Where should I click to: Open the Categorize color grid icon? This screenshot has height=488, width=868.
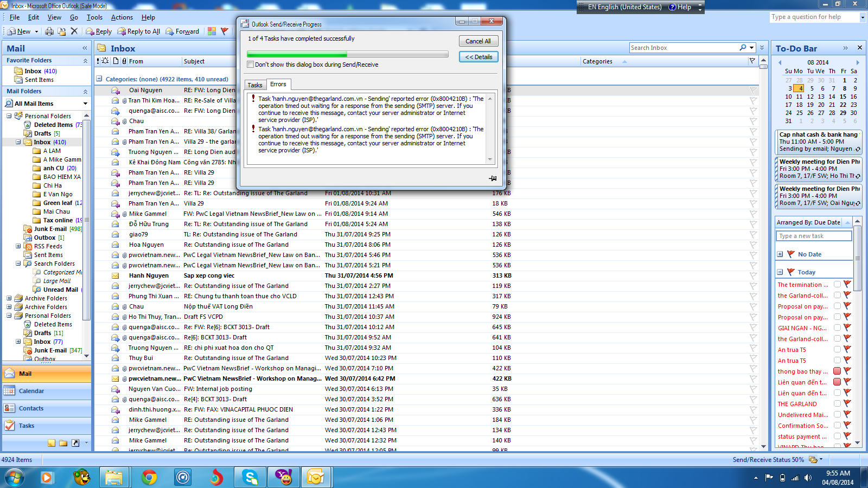pos(212,31)
